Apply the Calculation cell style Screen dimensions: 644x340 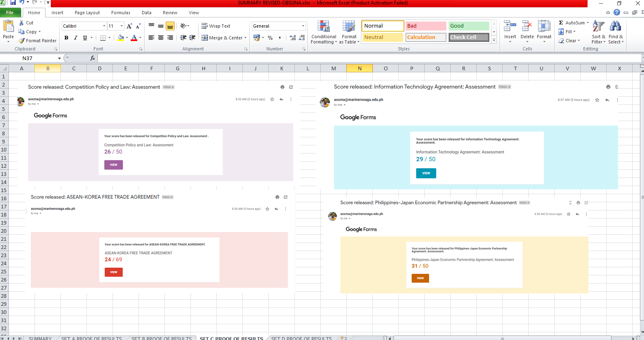point(426,37)
